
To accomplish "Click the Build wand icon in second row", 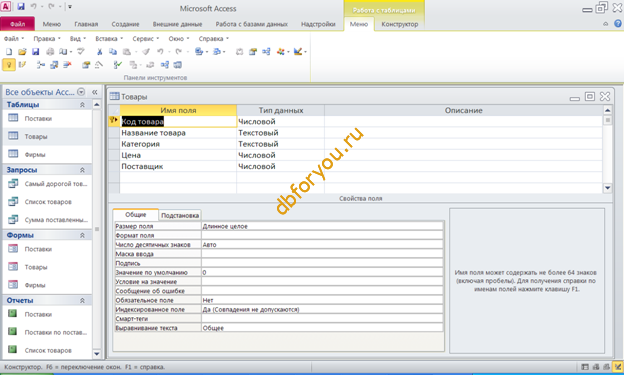I will click(98, 64).
